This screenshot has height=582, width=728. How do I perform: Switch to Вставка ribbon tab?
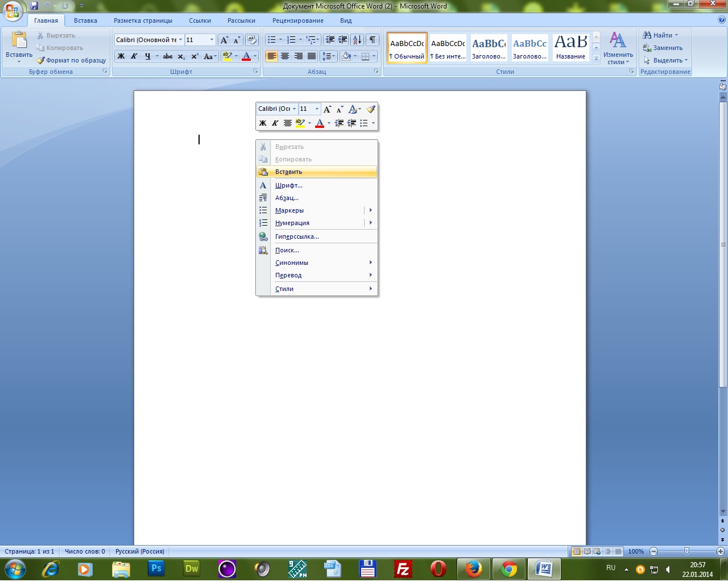coord(85,20)
